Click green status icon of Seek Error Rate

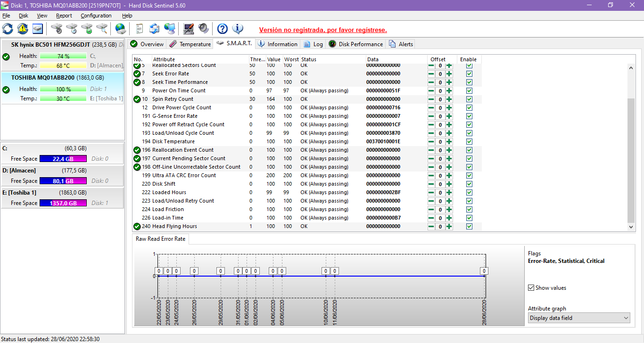pyautogui.click(x=137, y=73)
